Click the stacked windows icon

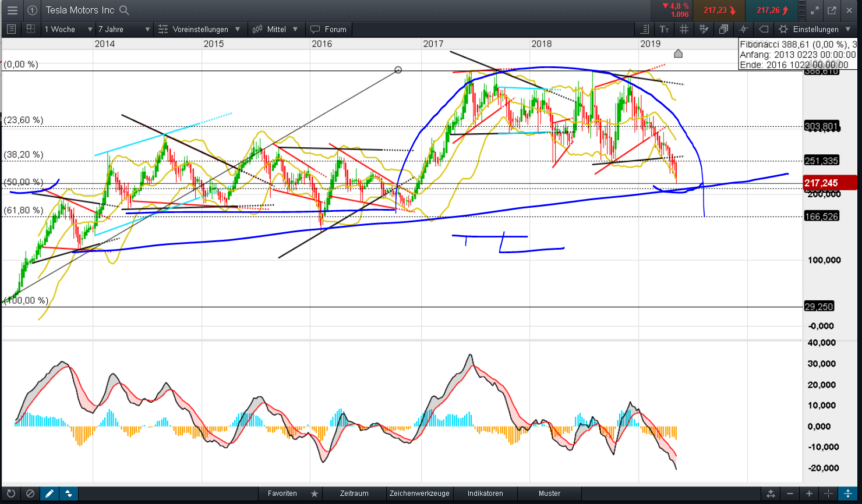[x=723, y=29]
